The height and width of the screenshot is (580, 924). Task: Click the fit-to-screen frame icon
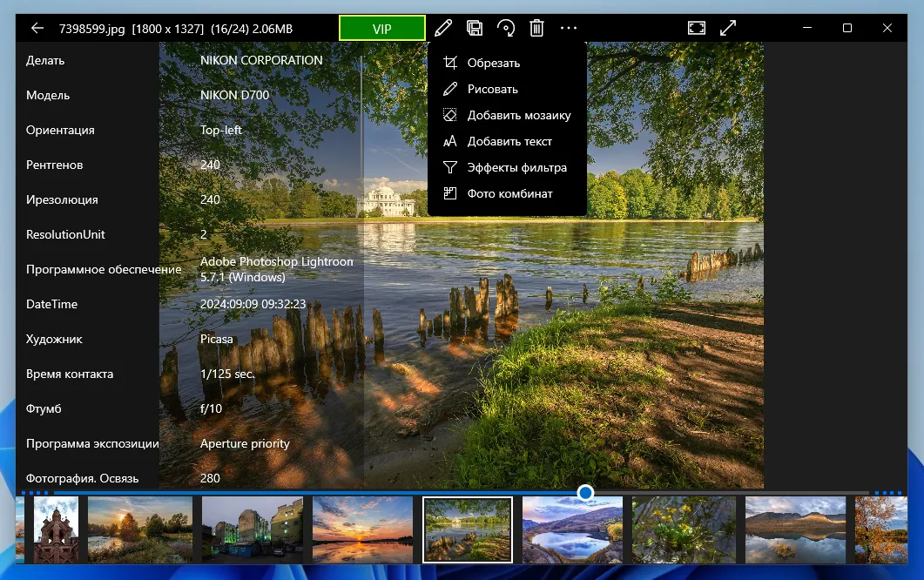[696, 28]
